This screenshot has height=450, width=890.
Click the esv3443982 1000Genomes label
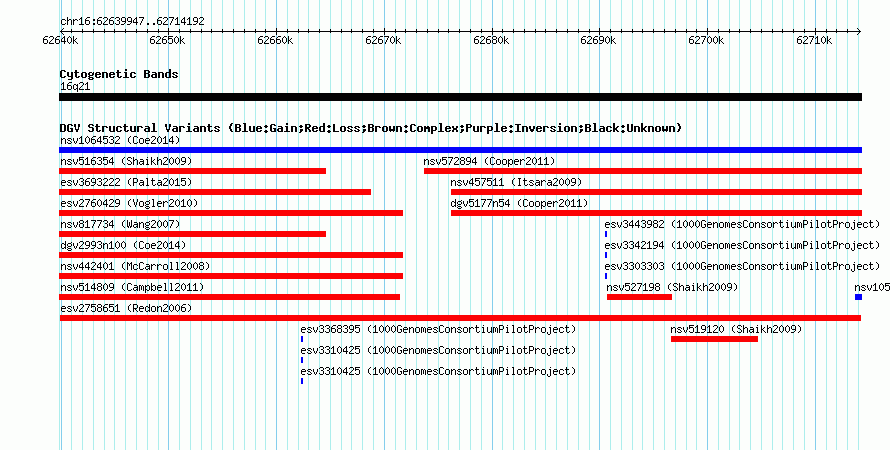pyautogui.click(x=742, y=224)
